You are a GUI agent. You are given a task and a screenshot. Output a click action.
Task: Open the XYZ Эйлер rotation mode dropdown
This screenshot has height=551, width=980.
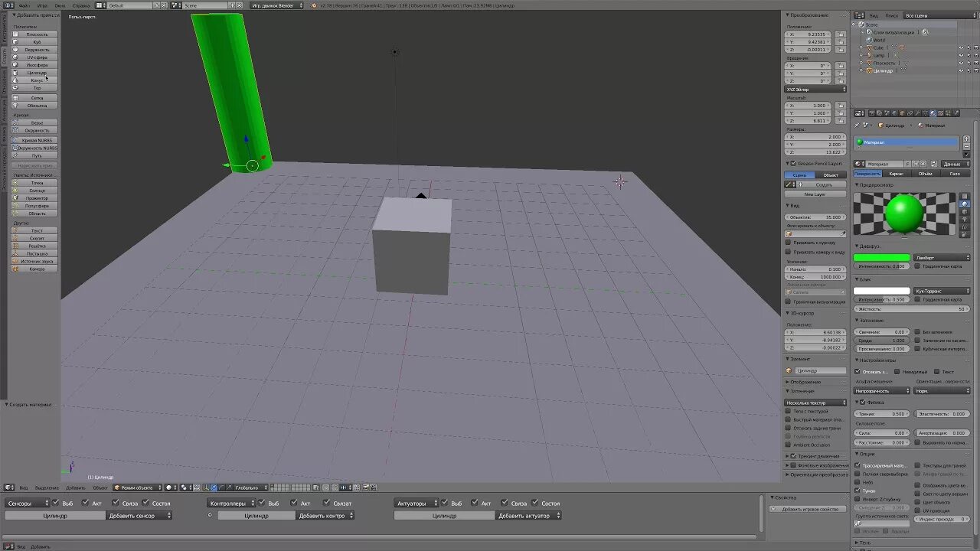816,90
